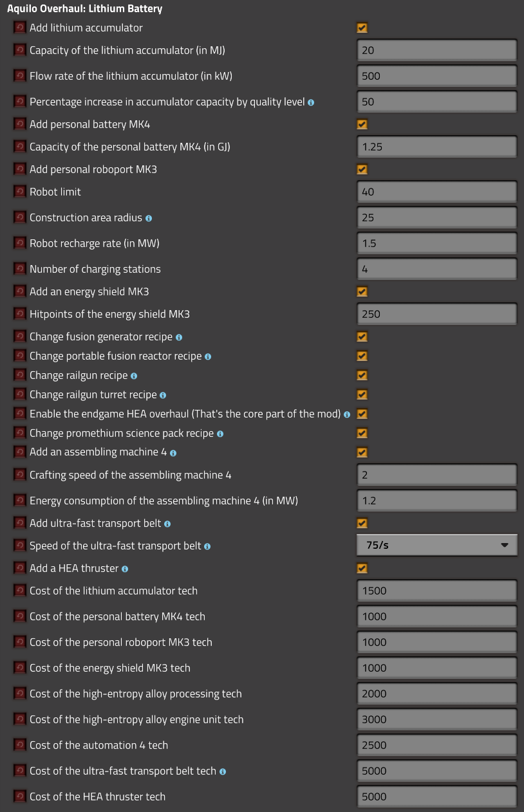Click Flow rate of lithium accumulator field
Screen dimensions: 524x812
point(437,76)
